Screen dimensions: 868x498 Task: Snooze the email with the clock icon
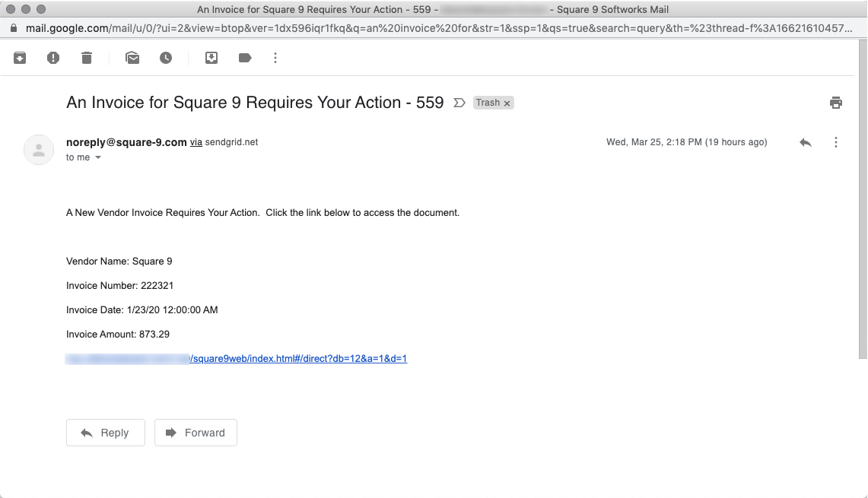click(166, 58)
